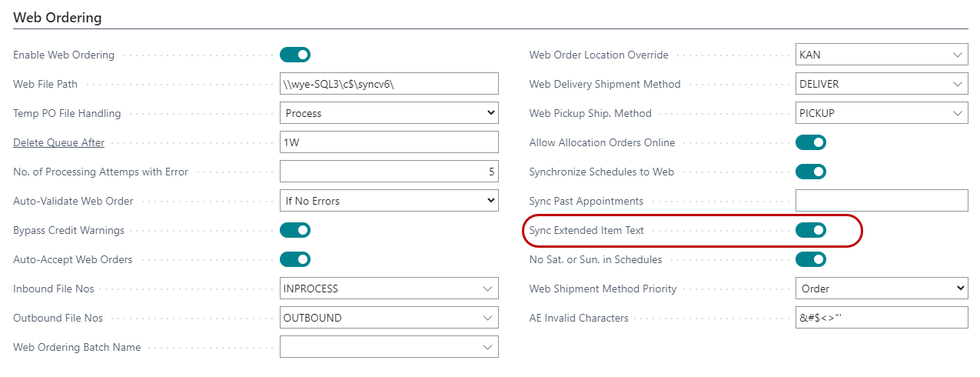Toggle No Sat. or Sun. in Schedules
The width and height of the screenshot is (980, 377).
point(811,259)
